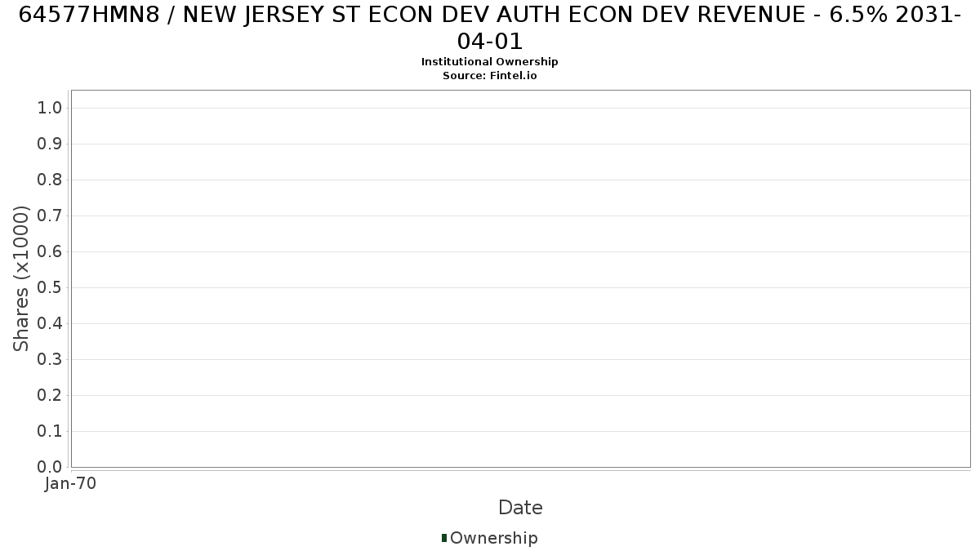Image resolution: width=980 pixels, height=551 pixels.
Task: Select the 0.2 y-axis tick label
Action: point(50,395)
